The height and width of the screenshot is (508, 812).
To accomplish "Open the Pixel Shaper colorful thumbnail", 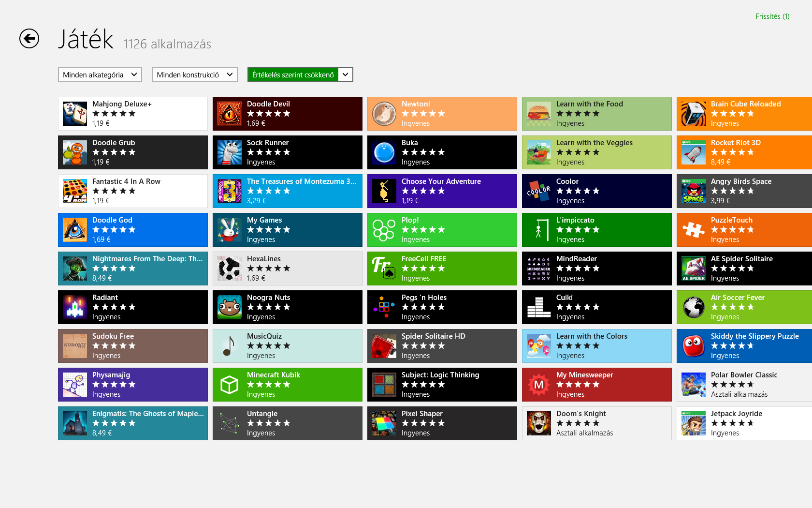I will [384, 423].
